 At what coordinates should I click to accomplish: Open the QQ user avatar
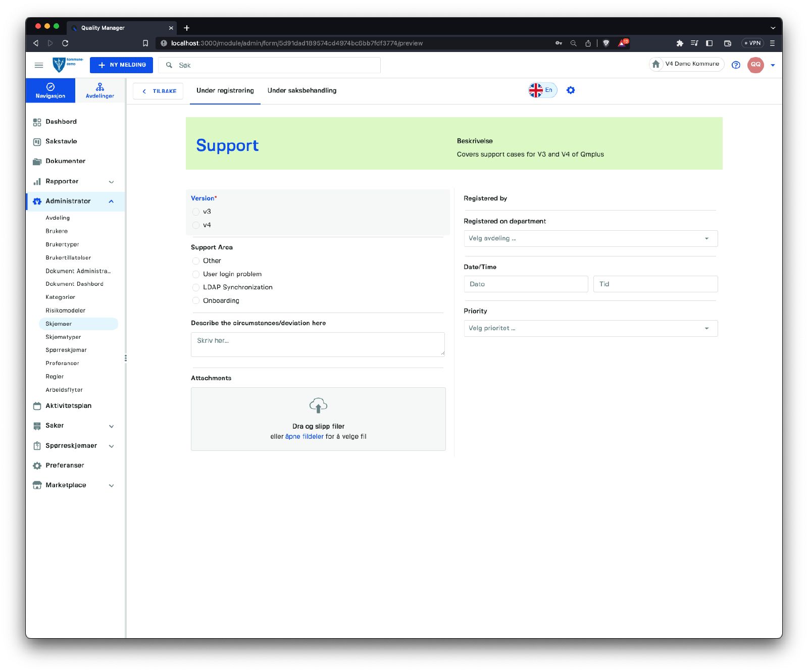coord(755,65)
